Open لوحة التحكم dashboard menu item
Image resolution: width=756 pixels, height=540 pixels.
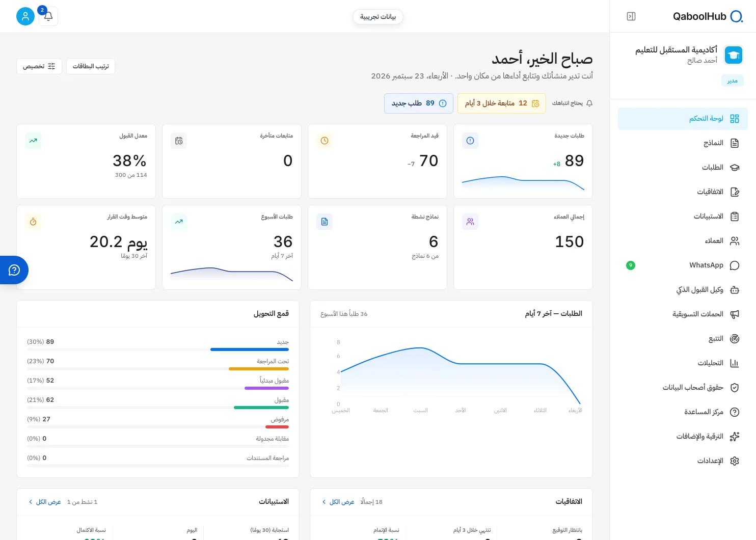683,119
